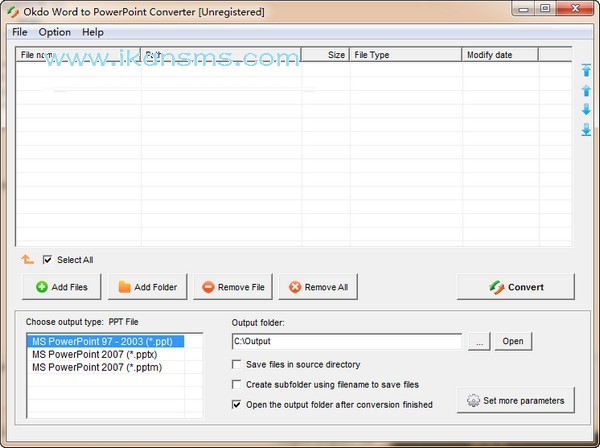Minimize the converter window

pos(523,8)
